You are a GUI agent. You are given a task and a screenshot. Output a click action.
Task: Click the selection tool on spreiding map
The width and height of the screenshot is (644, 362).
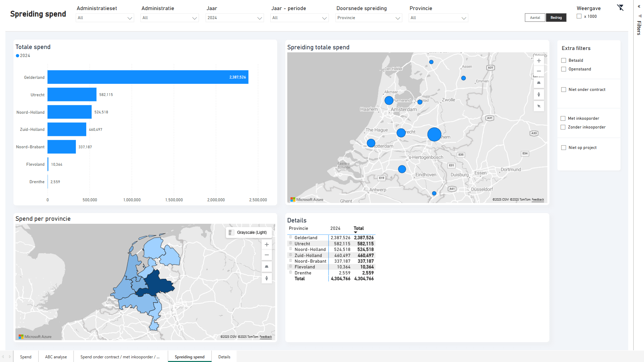(539, 106)
